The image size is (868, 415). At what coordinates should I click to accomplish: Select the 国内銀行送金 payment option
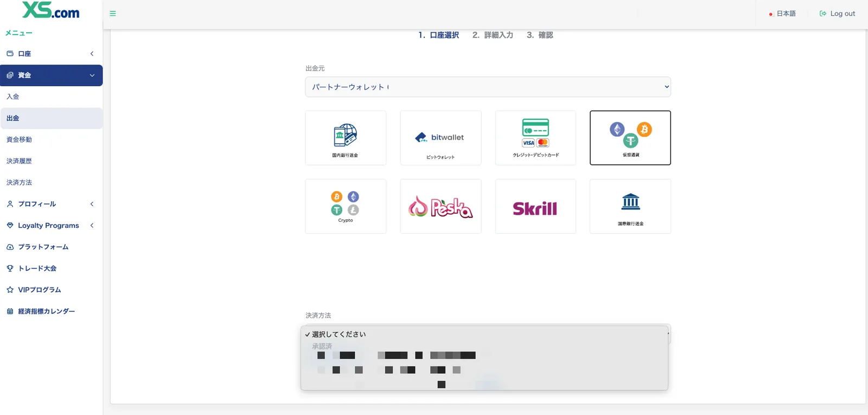coord(346,138)
